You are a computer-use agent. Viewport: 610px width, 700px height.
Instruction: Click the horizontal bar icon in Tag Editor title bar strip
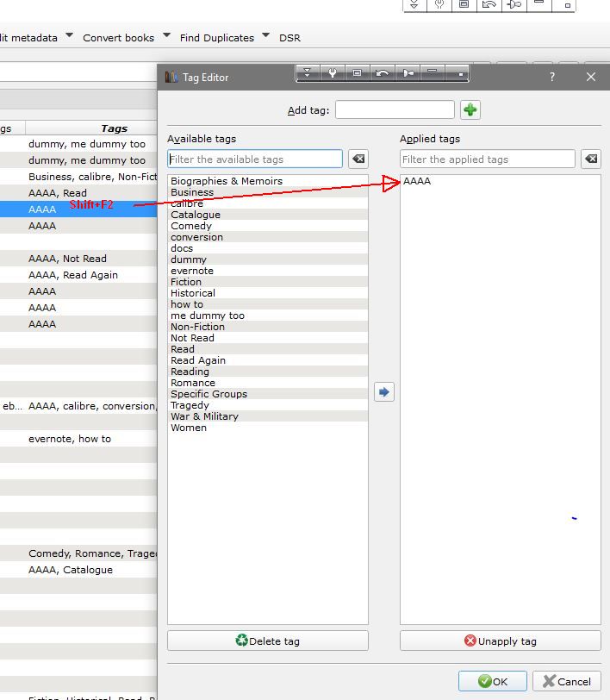tap(432, 72)
